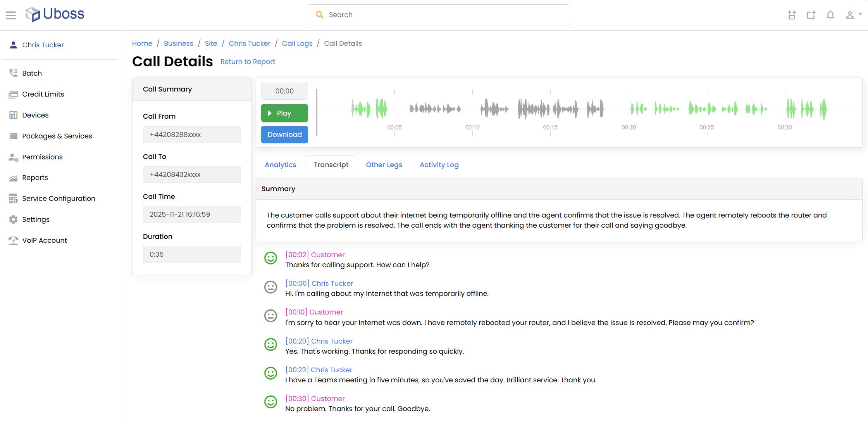Play the call recording
This screenshot has height=425, width=868.
(284, 113)
